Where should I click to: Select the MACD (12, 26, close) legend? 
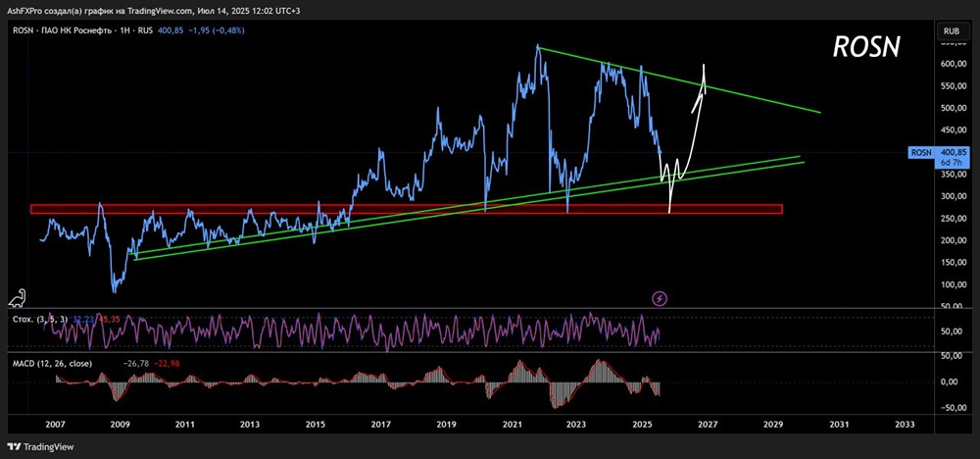52,363
